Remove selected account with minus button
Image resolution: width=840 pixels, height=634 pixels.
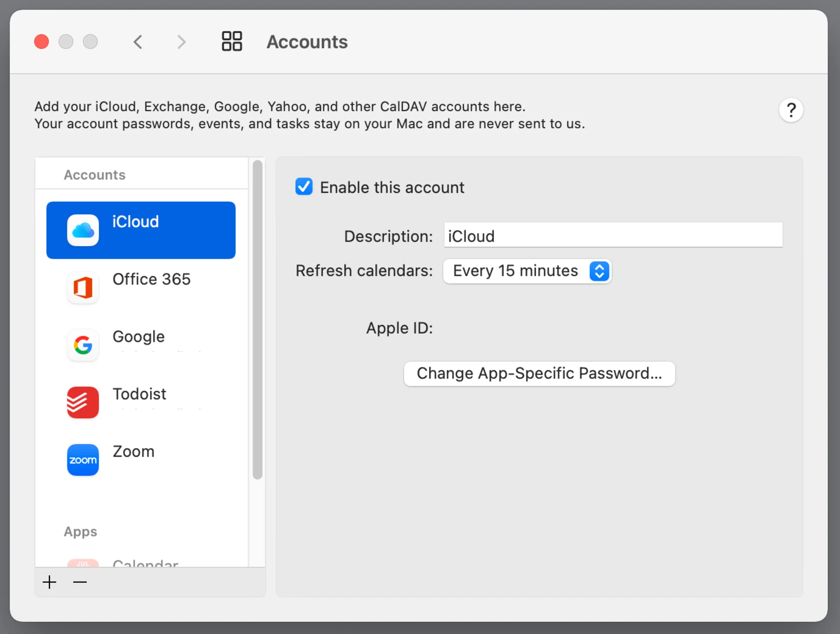coord(80,582)
